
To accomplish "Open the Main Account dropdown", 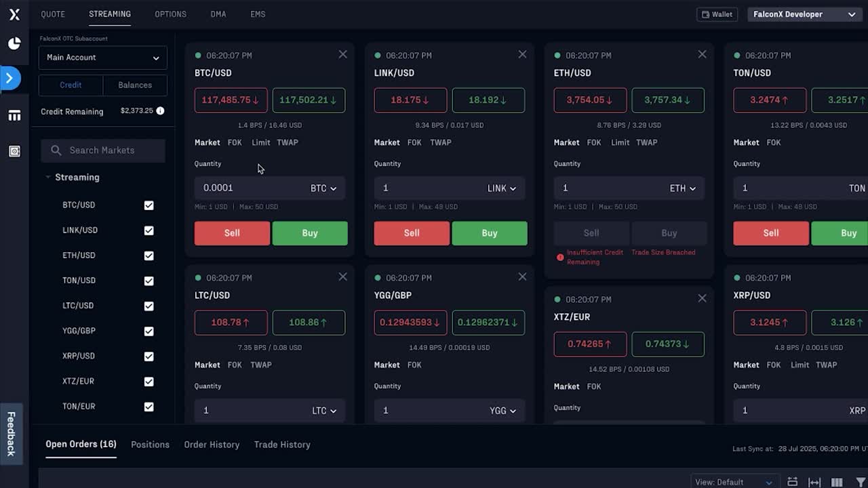I will [x=102, y=58].
